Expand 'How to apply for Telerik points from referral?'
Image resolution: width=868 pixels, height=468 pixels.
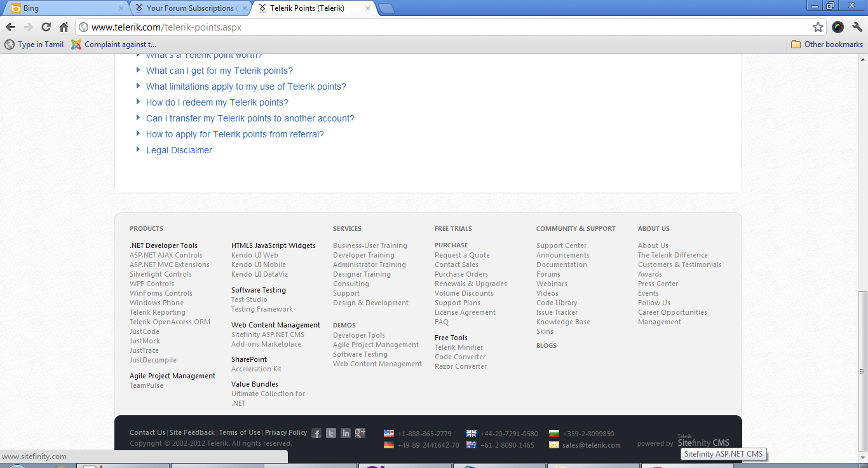point(235,134)
